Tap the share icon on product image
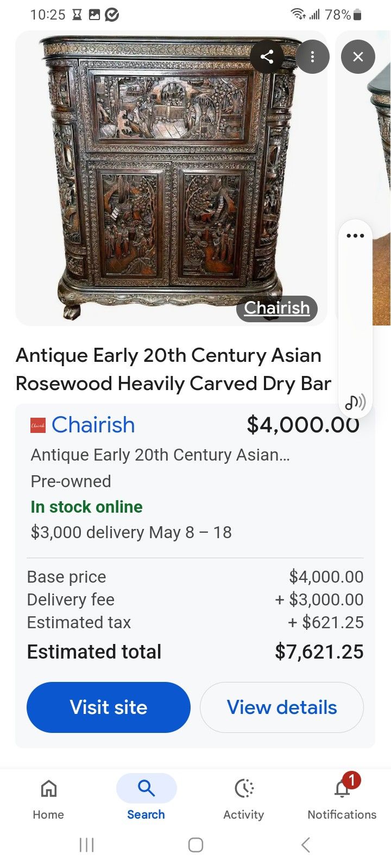The width and height of the screenshot is (391, 868). (x=267, y=56)
